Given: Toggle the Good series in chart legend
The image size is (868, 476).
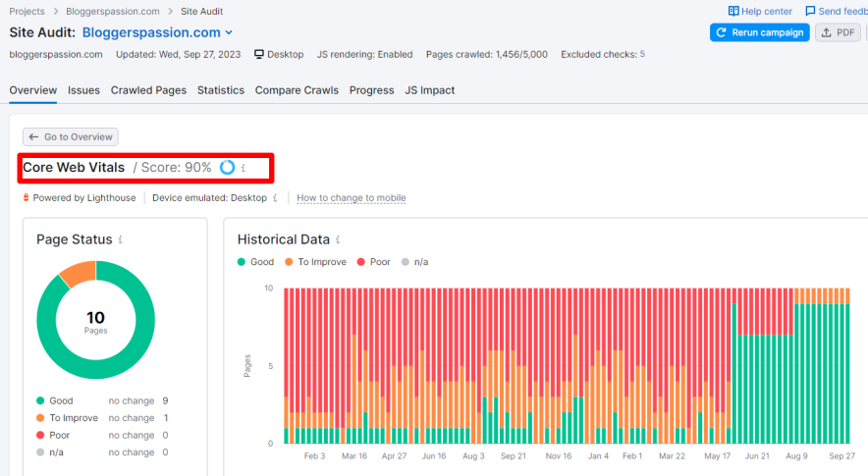Looking at the screenshot, I should [255, 262].
